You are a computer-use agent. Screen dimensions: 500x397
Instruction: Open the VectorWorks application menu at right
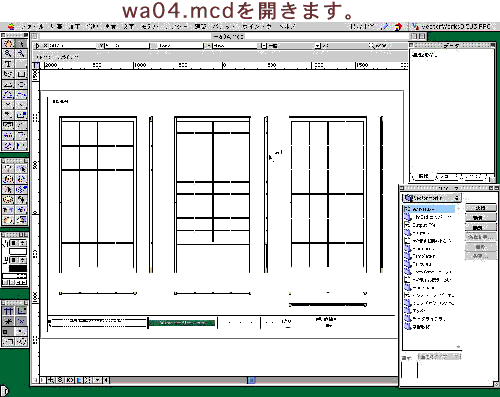451,27
